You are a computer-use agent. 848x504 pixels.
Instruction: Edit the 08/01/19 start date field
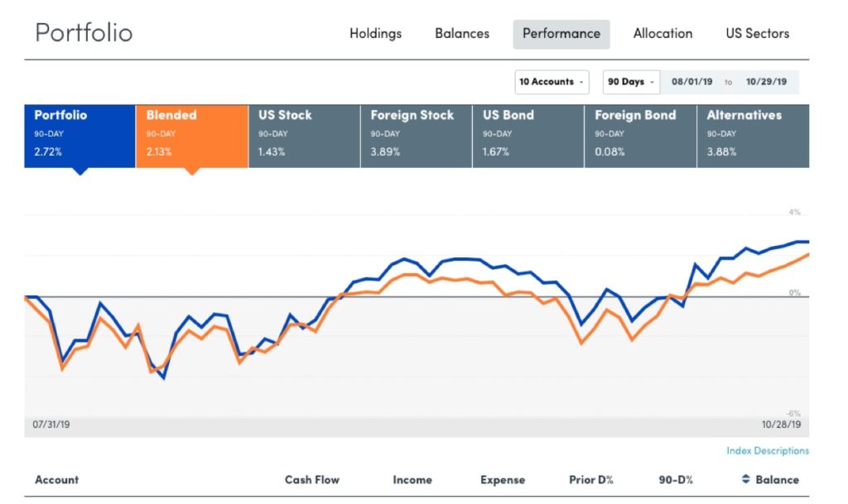[x=691, y=82]
